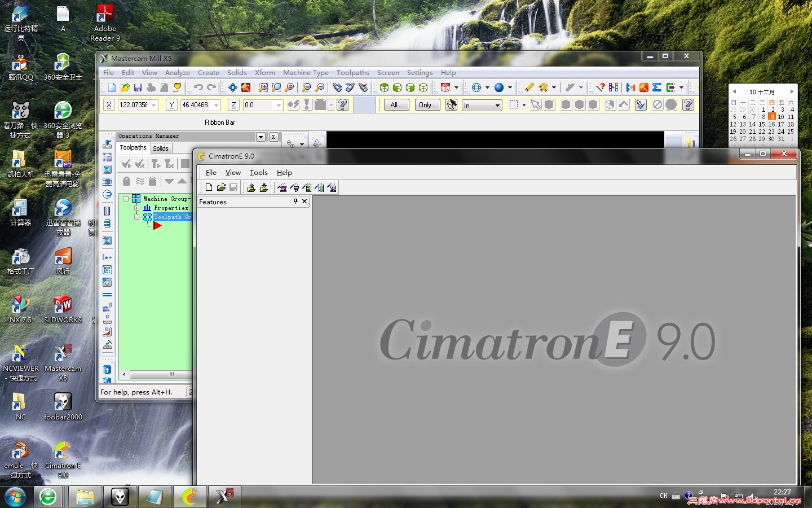
Task: Click New file icon in Mastercam toolbar
Action: click(x=112, y=87)
